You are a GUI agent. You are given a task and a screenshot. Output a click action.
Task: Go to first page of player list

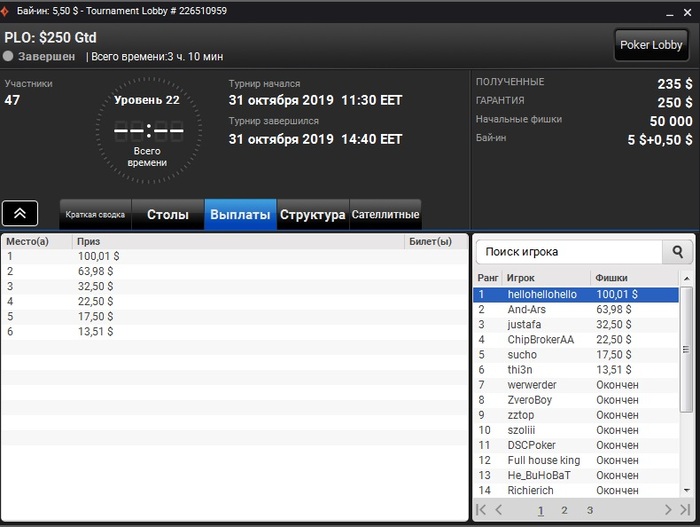(x=481, y=510)
